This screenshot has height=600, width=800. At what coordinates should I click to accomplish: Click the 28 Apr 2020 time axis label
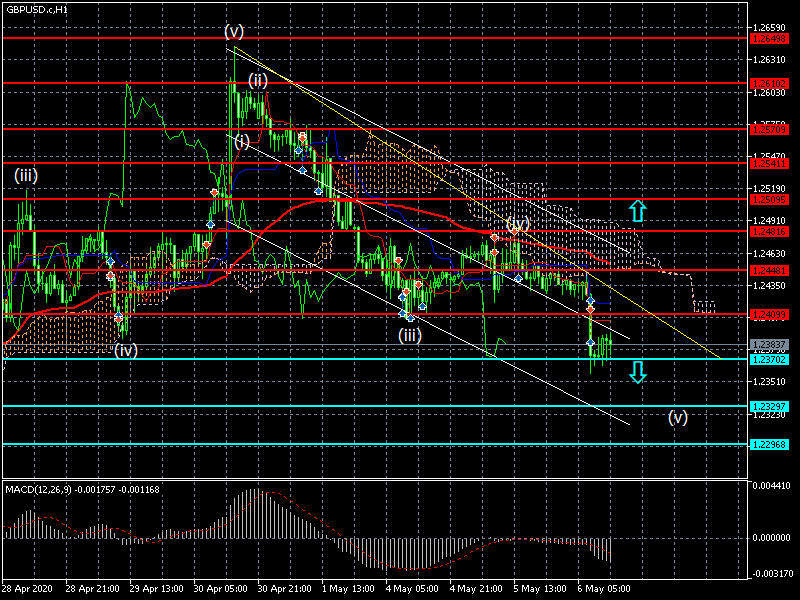point(27,588)
